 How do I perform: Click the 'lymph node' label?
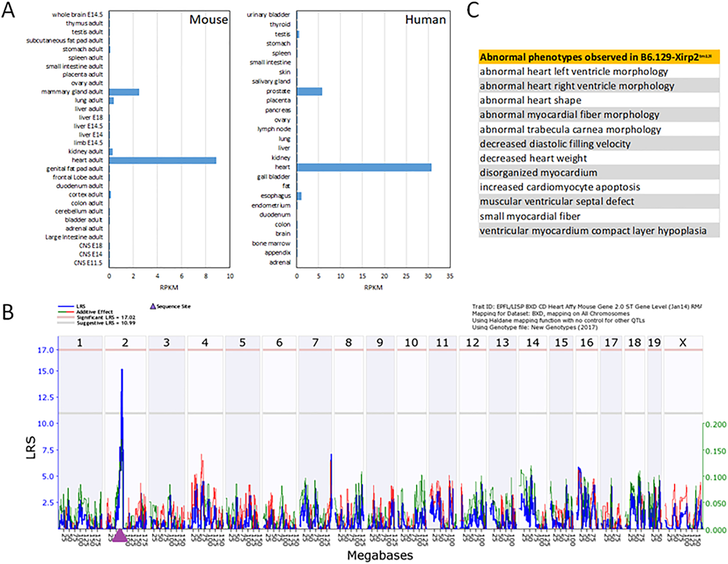pyautogui.click(x=274, y=129)
